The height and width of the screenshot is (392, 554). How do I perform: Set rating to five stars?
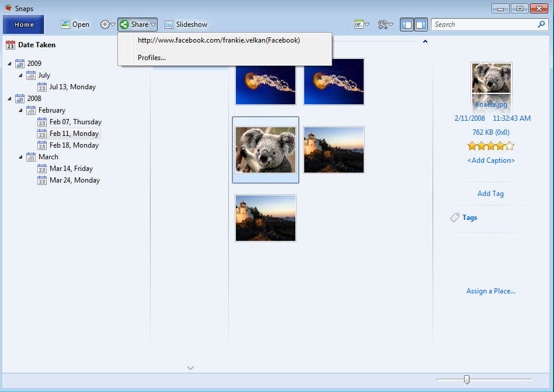click(x=510, y=146)
